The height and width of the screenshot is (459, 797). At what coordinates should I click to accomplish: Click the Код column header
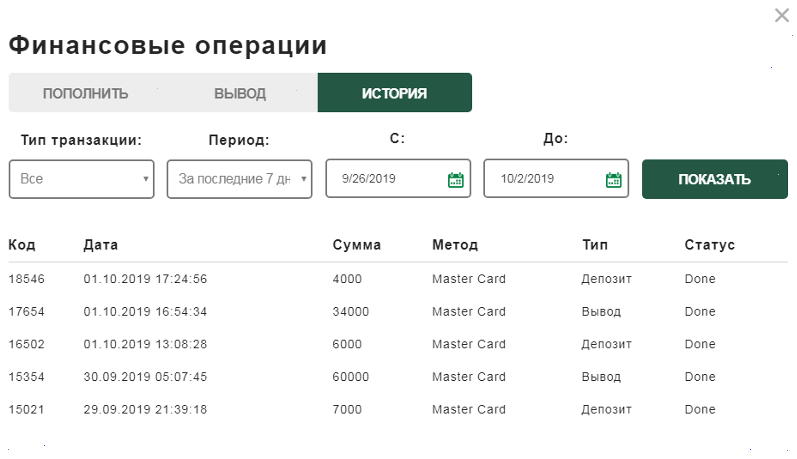coord(22,245)
